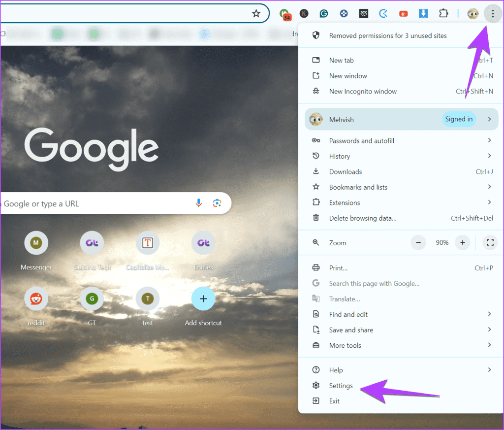
Task: Click the dark K extension icon
Action: tap(304, 13)
